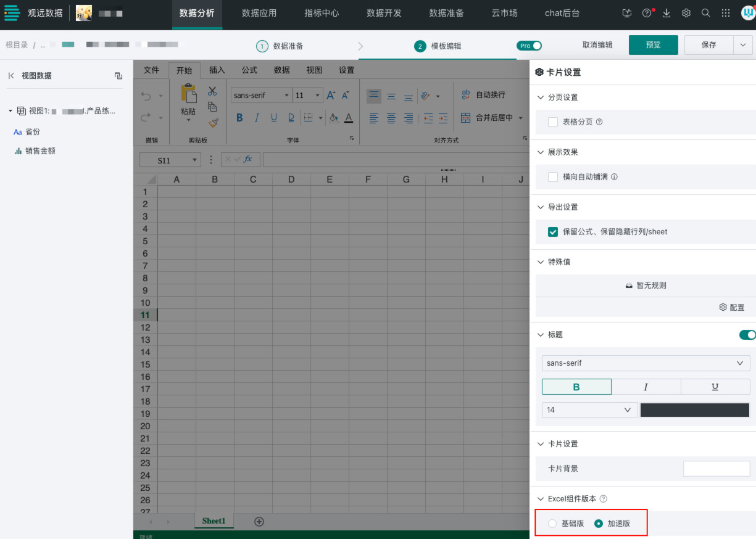Open the dropdown arrow next to 保存

pyautogui.click(x=743, y=45)
